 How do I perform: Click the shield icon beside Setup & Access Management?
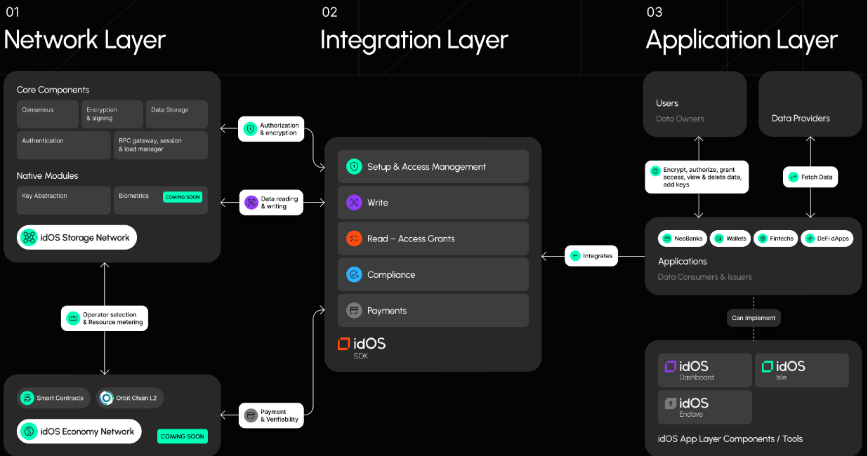[354, 167]
